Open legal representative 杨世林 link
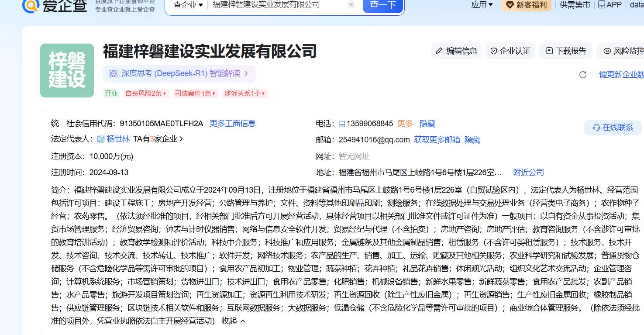The height and width of the screenshot is (335, 644). point(118,139)
